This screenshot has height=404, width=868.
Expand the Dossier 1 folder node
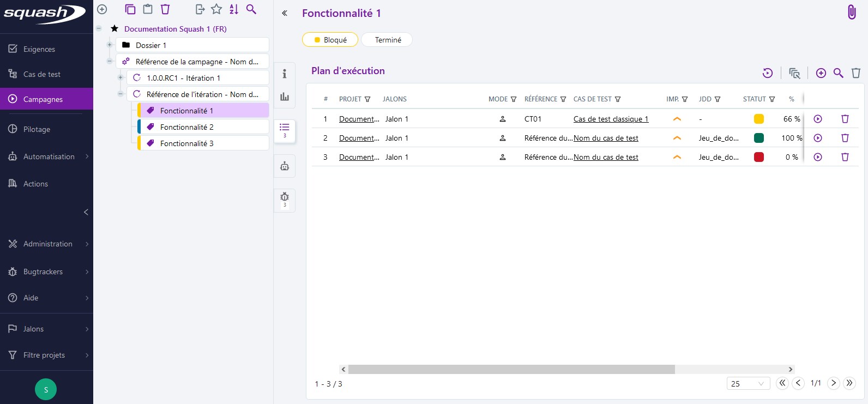click(x=110, y=45)
